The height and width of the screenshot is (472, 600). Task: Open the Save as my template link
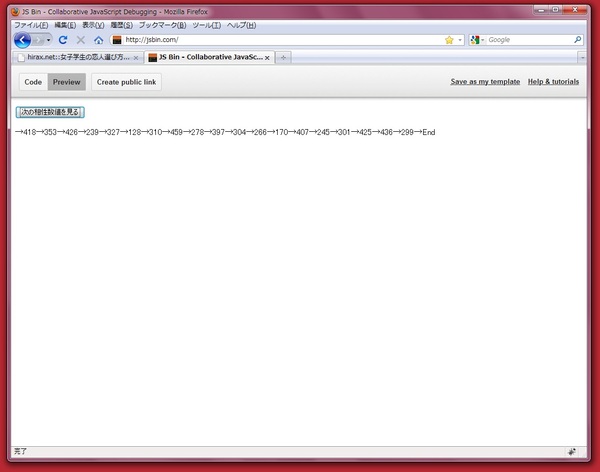485,82
